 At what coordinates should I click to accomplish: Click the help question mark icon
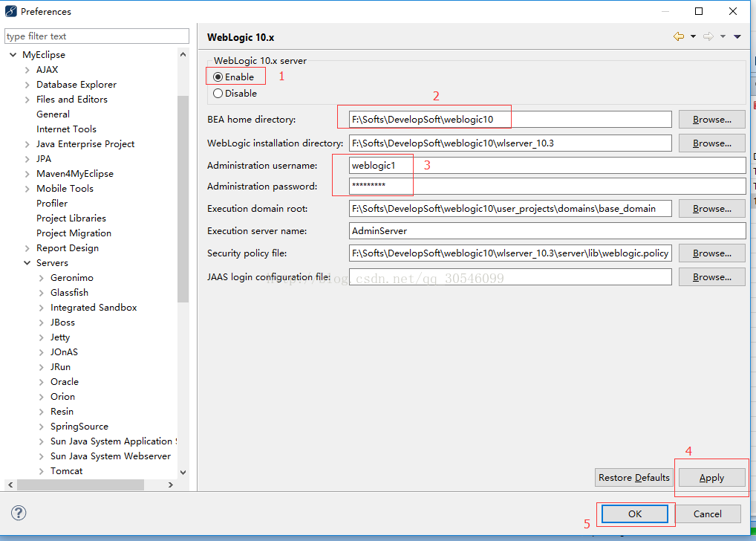[19, 513]
